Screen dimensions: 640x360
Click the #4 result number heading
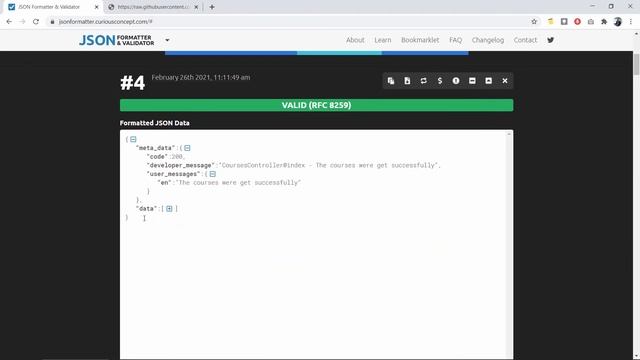[133, 83]
